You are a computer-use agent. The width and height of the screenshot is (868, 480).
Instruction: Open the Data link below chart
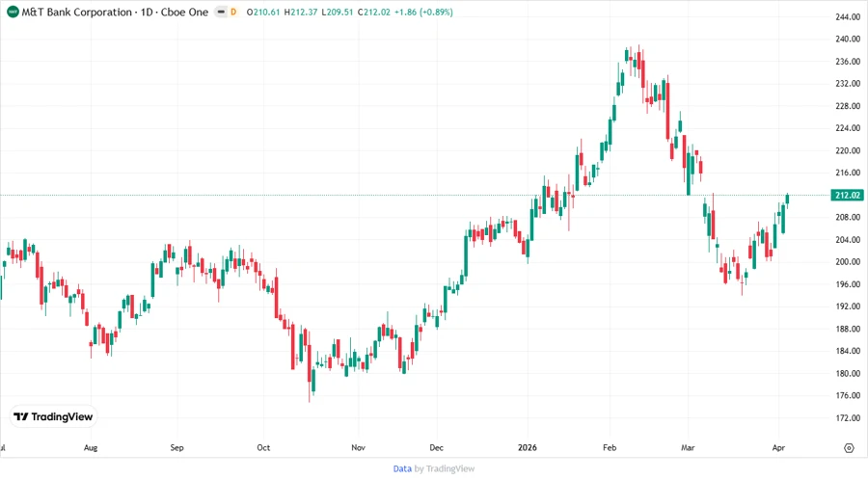point(402,468)
